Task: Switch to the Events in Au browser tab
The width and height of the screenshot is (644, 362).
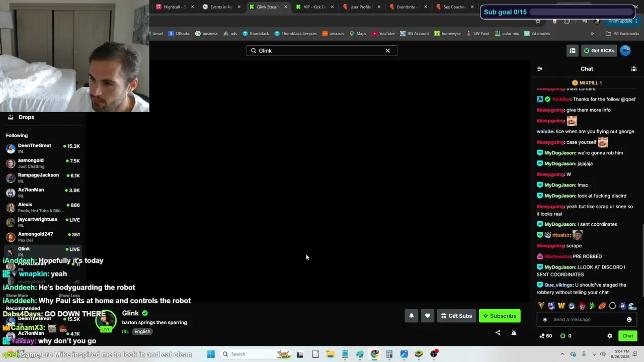Action: [x=221, y=7]
